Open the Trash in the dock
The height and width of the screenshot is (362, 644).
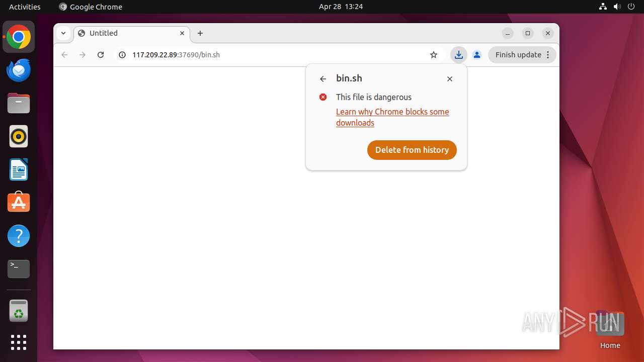click(x=19, y=311)
